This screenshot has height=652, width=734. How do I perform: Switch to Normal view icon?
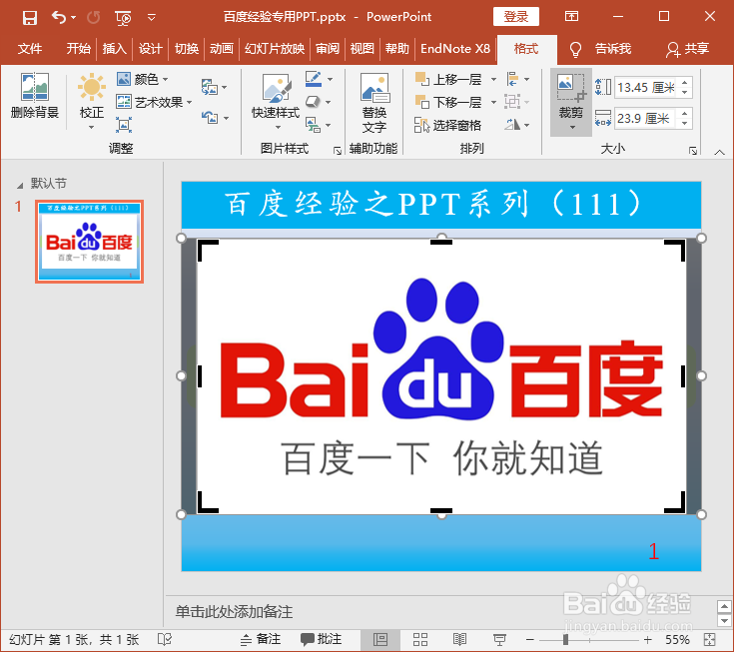click(380, 639)
